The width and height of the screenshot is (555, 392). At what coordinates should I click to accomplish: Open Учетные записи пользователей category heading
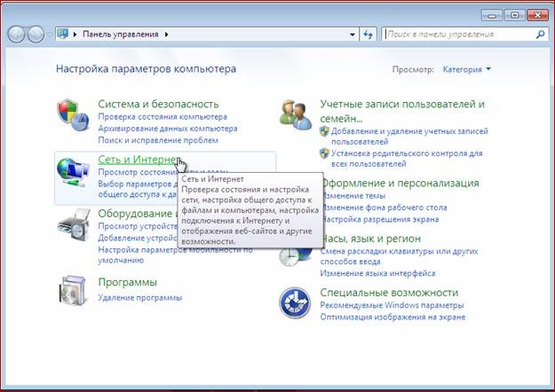coord(402,111)
